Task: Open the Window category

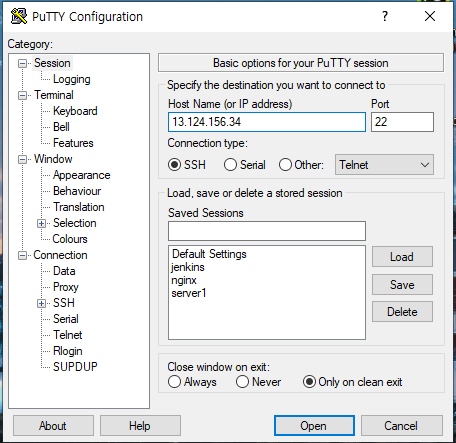Action: pos(53,159)
